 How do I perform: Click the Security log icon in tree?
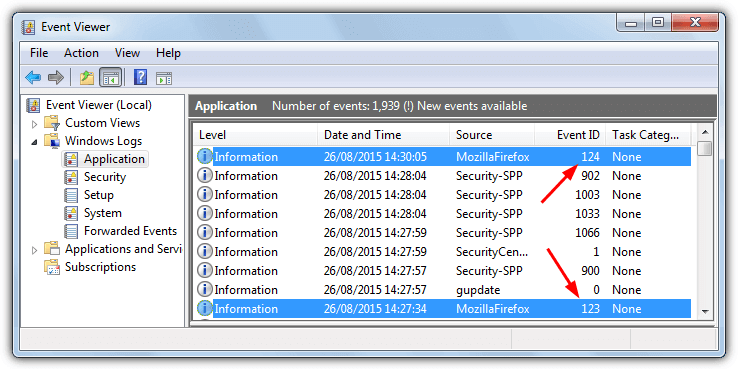pyautogui.click(x=71, y=177)
